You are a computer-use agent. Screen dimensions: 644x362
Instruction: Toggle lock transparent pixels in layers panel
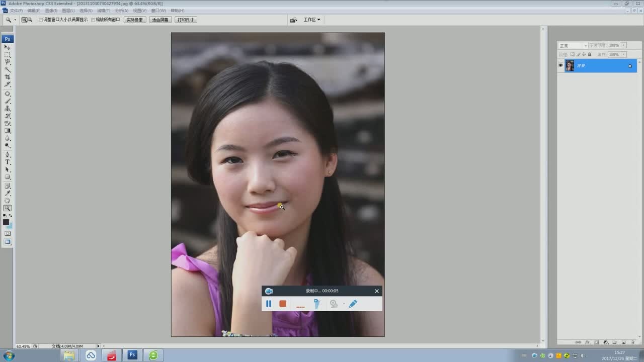click(572, 54)
